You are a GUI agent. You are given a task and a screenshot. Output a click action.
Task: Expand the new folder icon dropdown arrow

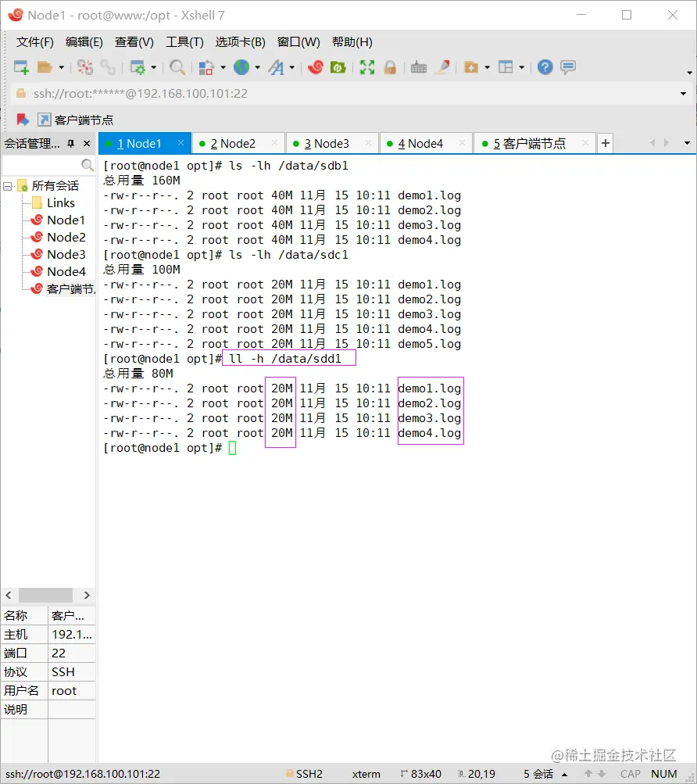click(x=487, y=67)
